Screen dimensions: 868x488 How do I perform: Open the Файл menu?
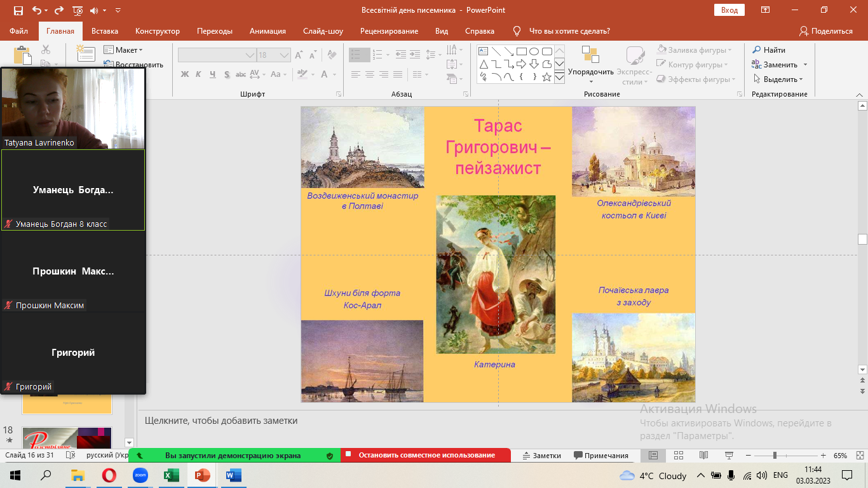coord(19,31)
